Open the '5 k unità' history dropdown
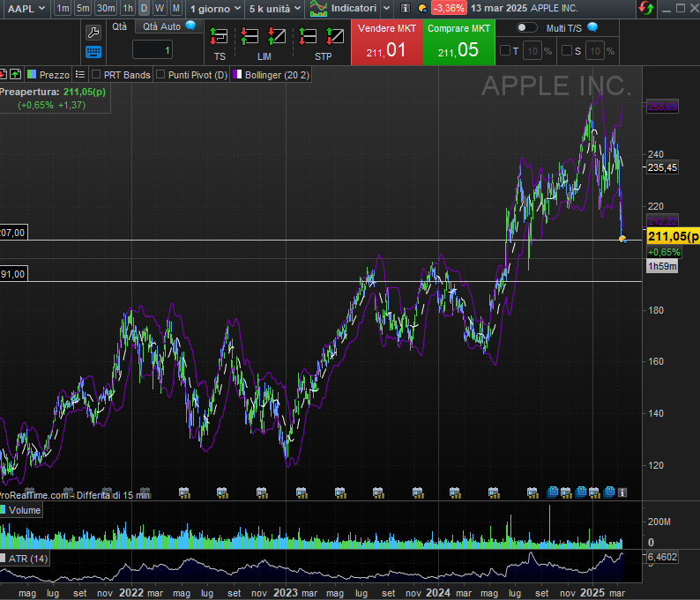 tap(274, 9)
